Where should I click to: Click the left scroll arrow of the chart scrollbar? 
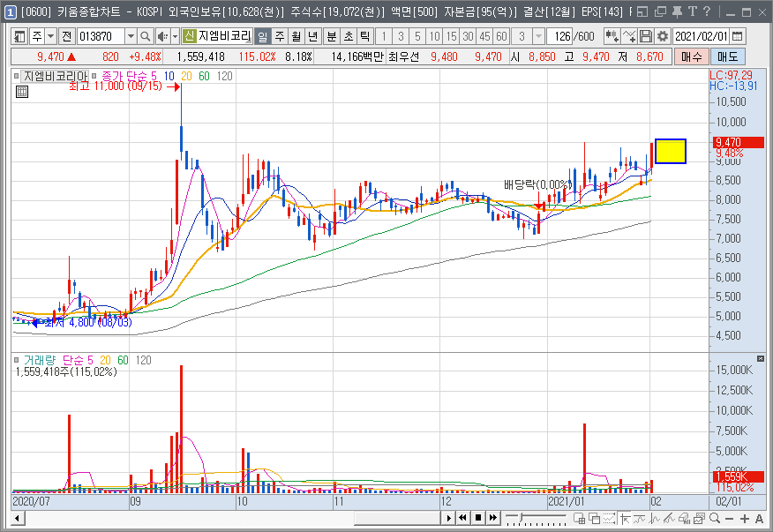click(18, 518)
